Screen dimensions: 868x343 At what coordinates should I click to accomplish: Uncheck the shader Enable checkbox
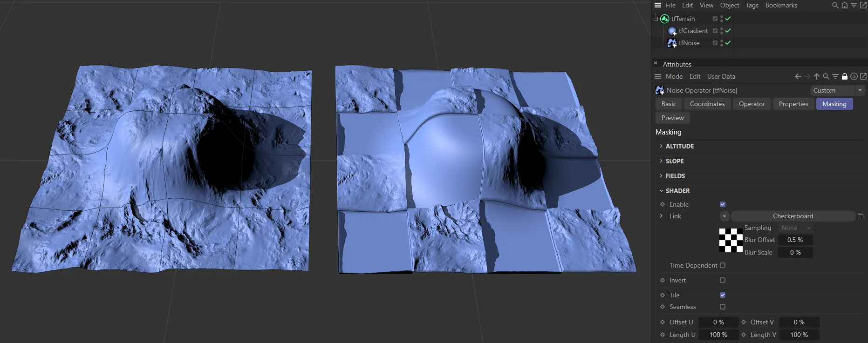coord(723,204)
